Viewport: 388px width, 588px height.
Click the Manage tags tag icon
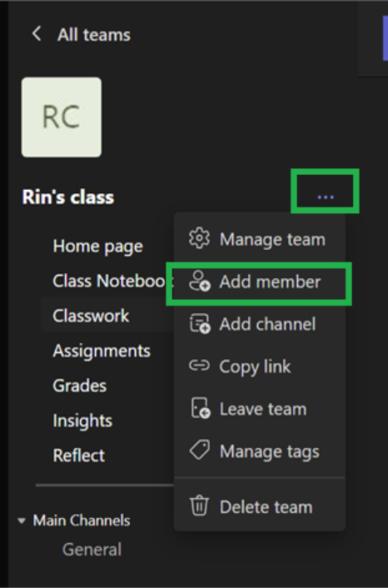(200, 450)
